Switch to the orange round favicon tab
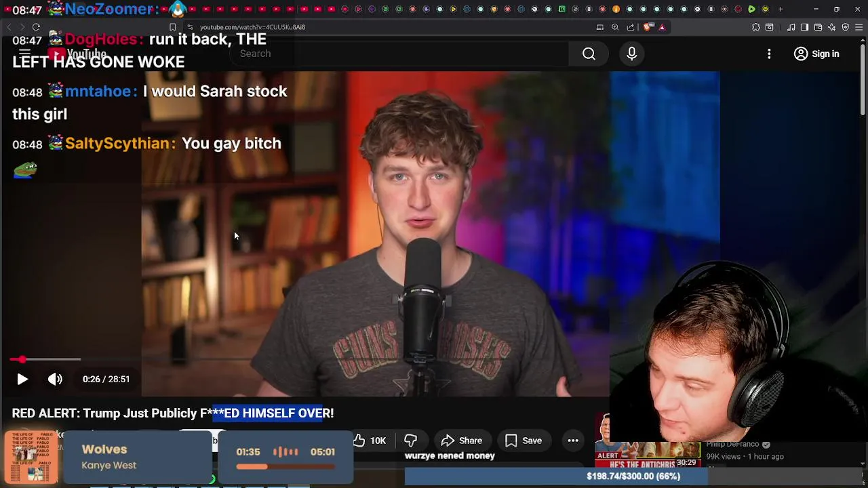Image resolution: width=868 pixels, height=488 pixels. click(616, 9)
